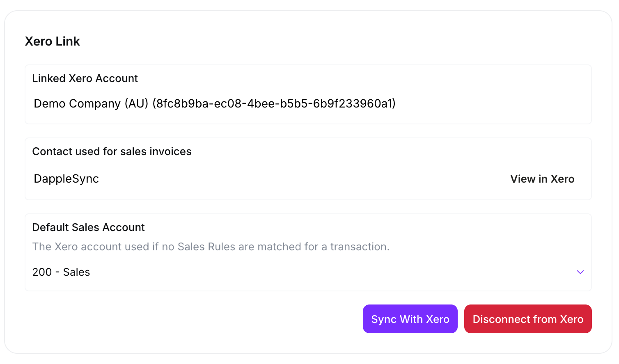This screenshot has width=619, height=364.
Task: Click the word "Sync" on the purple button
Action: (x=384, y=319)
